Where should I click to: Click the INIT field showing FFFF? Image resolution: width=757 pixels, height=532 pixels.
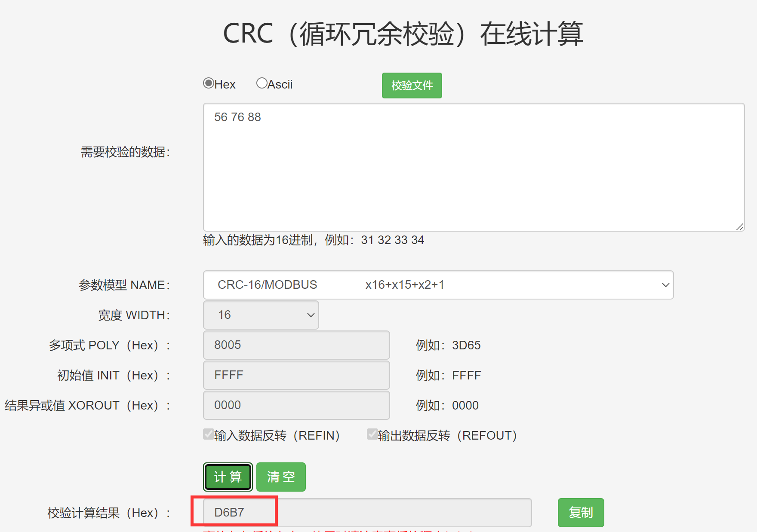coord(296,375)
